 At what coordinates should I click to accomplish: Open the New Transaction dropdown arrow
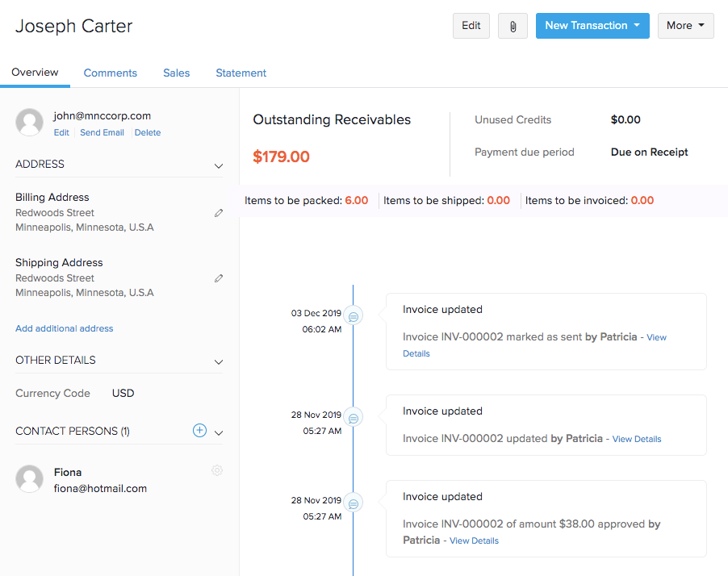(638, 25)
